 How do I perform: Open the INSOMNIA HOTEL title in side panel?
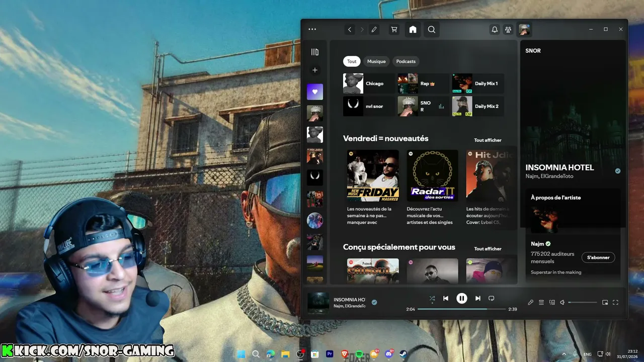(x=559, y=167)
